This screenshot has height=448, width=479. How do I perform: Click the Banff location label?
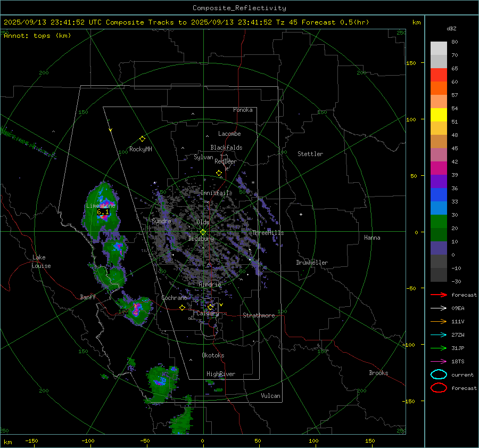point(88,297)
